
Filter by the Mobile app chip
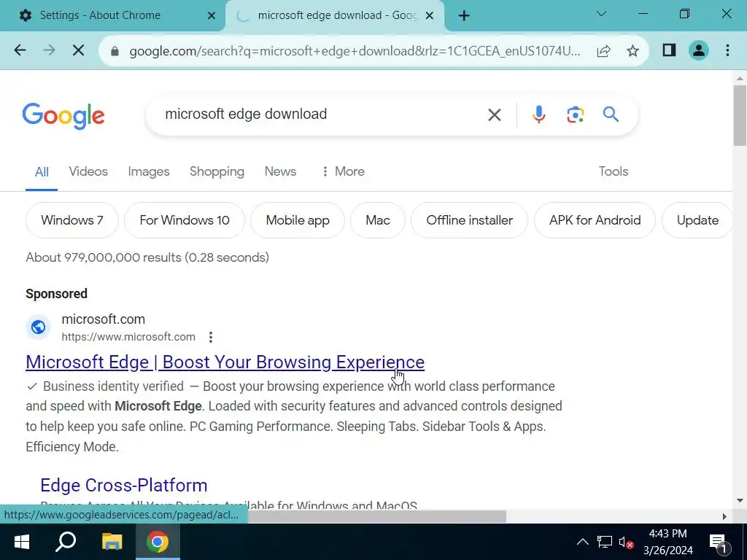[298, 220]
